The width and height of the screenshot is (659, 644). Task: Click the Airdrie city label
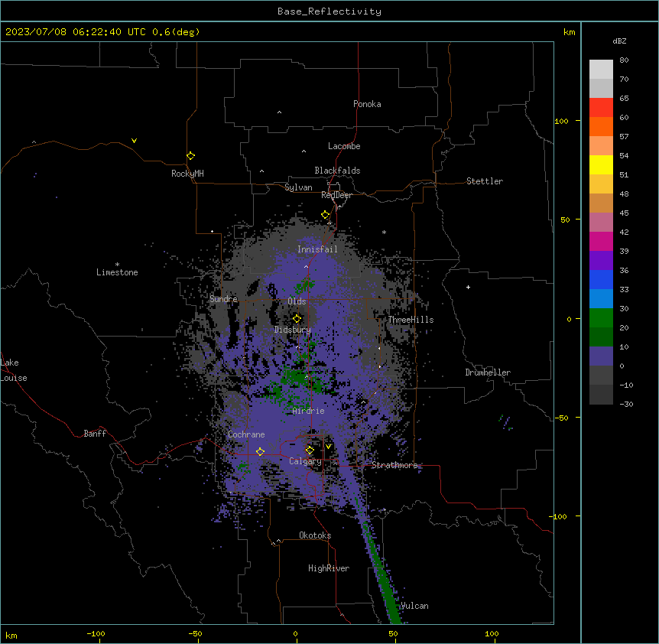308,411
